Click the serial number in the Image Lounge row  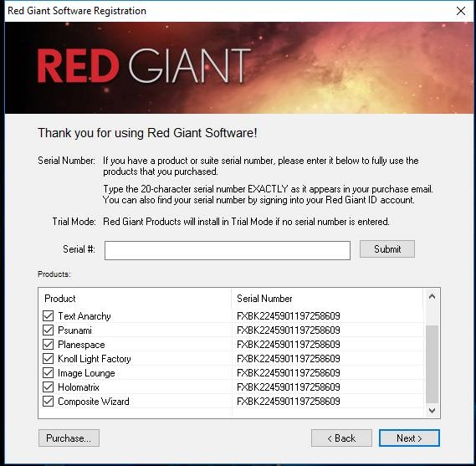[289, 373]
